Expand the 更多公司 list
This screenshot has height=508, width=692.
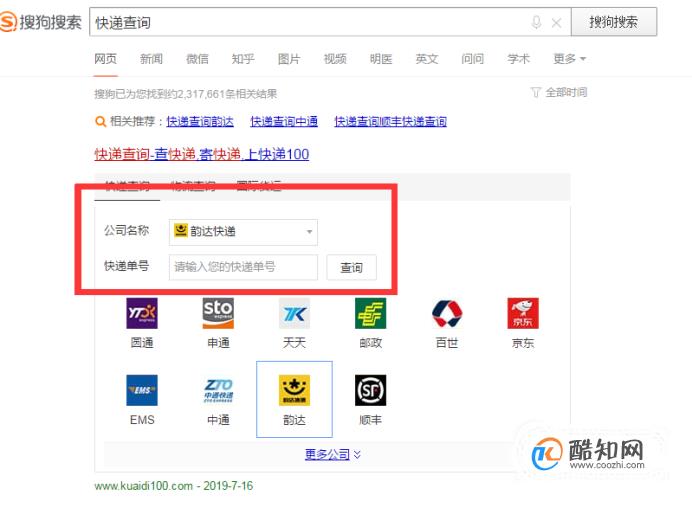pos(333,454)
